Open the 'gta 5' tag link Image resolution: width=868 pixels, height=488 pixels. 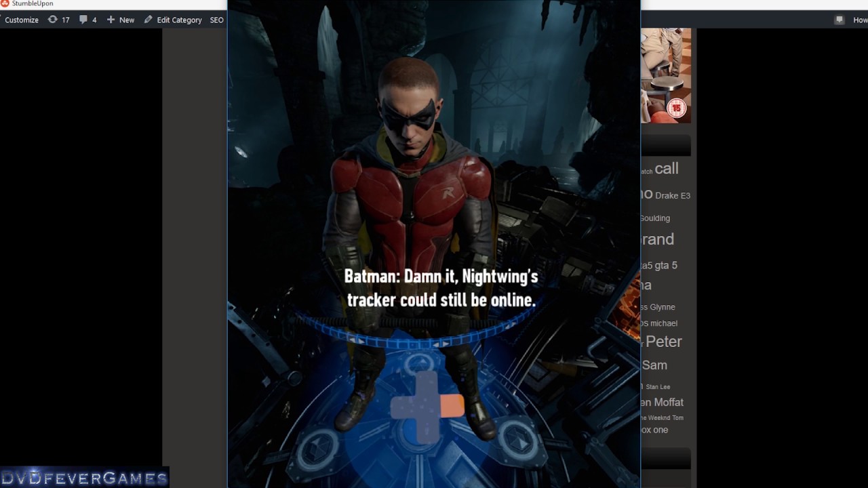(666, 265)
